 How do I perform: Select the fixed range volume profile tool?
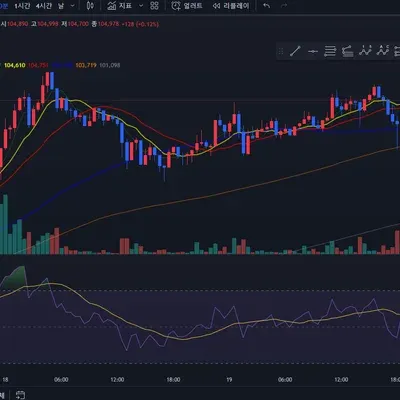(347, 51)
